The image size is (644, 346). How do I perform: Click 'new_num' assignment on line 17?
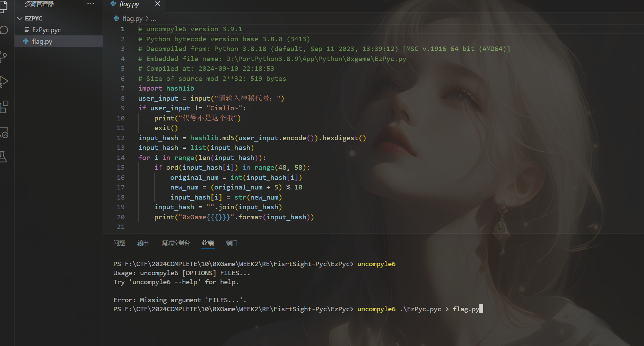184,187
